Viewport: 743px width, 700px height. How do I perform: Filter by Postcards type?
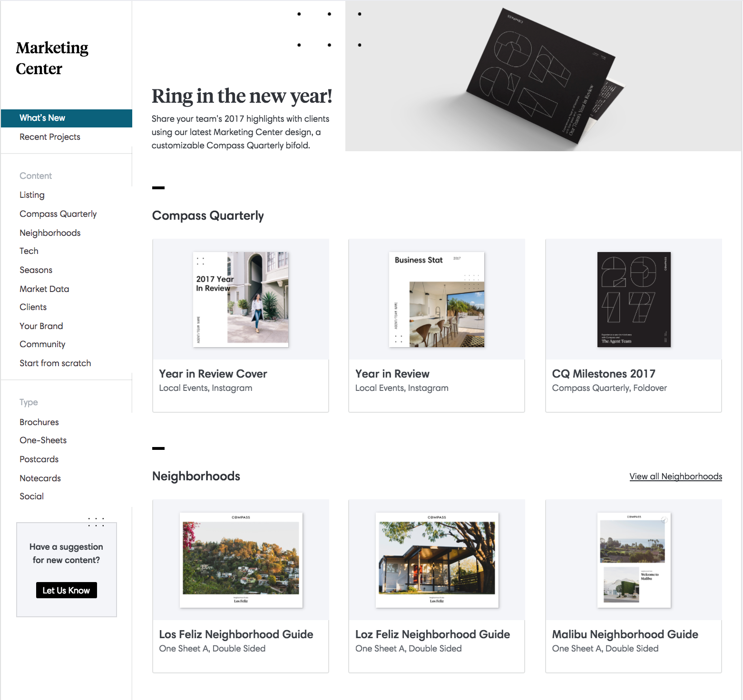pos(39,459)
